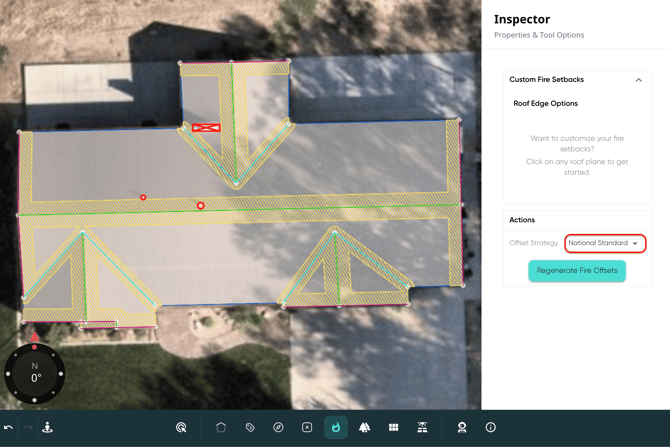The width and height of the screenshot is (670, 447).
Task: Click the street view person icon
Action: (x=47, y=427)
